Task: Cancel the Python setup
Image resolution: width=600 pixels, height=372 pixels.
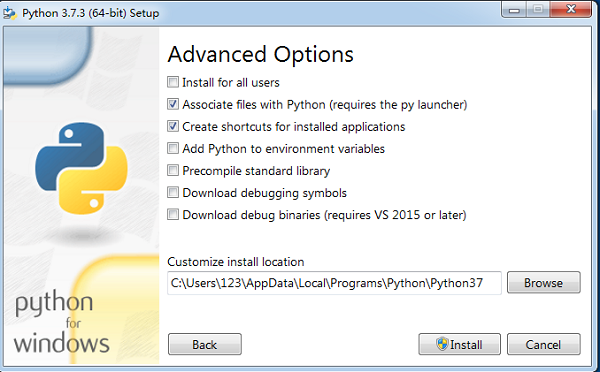Action: click(543, 344)
